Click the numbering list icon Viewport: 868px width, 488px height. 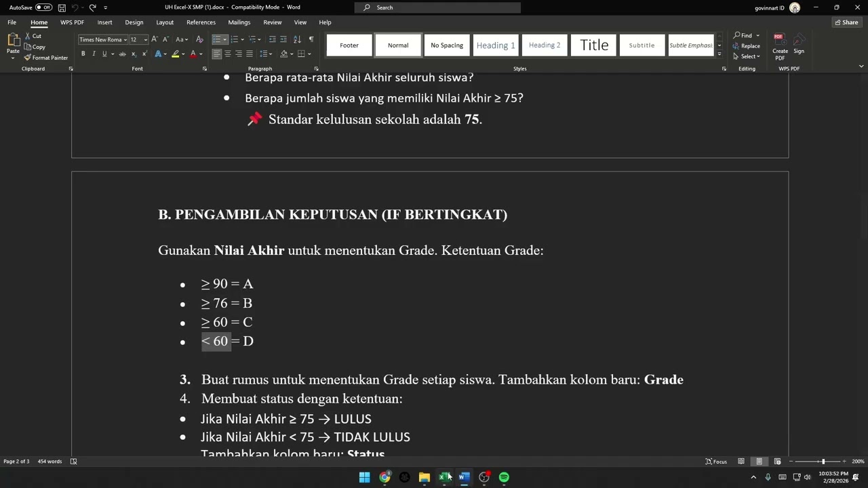235,39
